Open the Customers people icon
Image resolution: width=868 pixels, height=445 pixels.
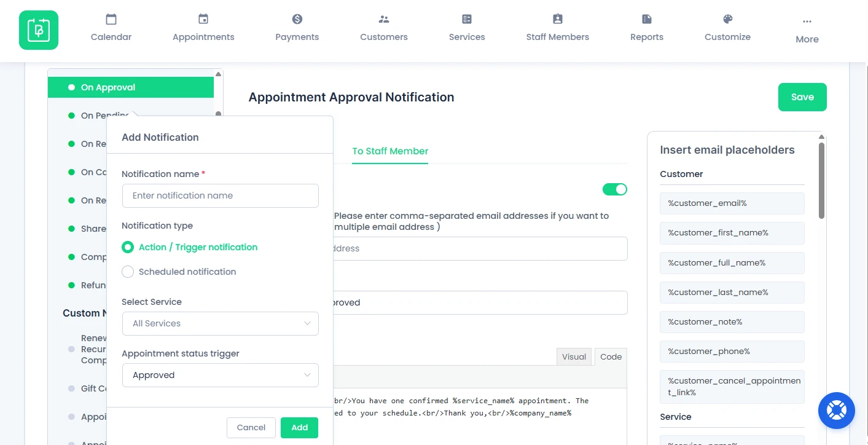coord(384,19)
